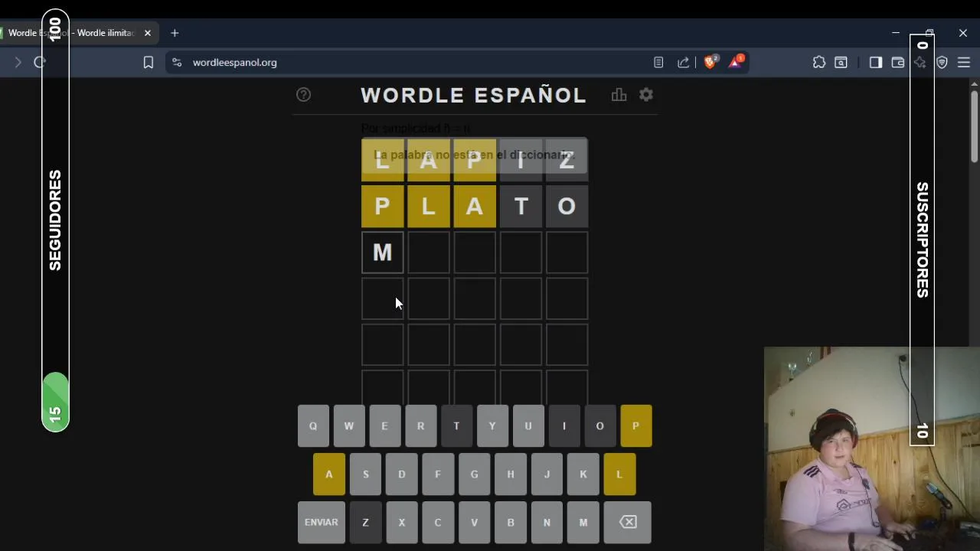Tap the dark Z key on keyboard

365,522
